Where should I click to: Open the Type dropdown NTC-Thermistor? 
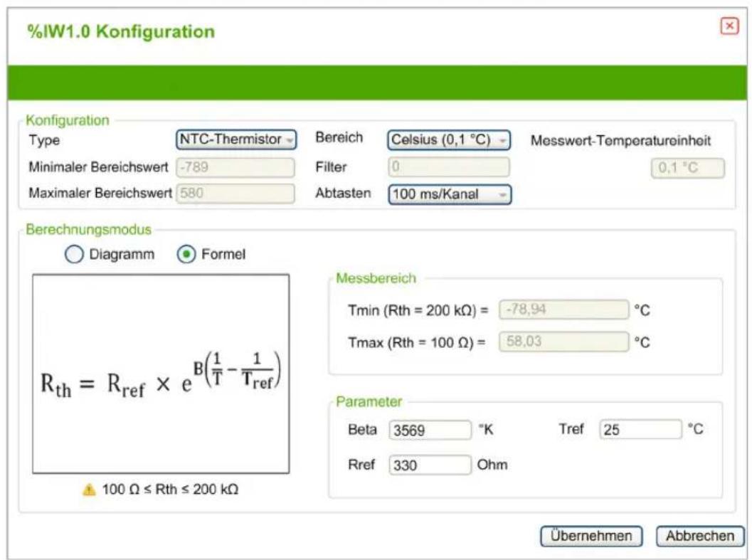point(236,139)
